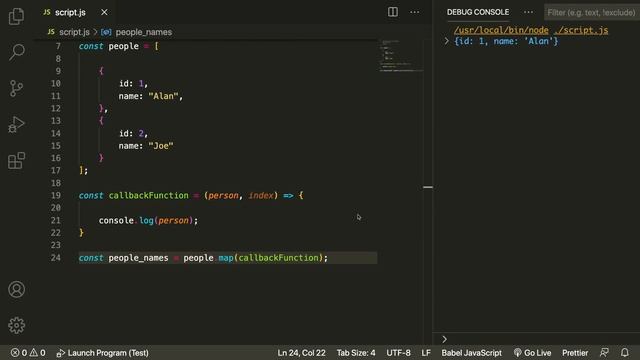Click the "Alan" string on line 11
The image size is (640, 360).
tap(163, 96)
